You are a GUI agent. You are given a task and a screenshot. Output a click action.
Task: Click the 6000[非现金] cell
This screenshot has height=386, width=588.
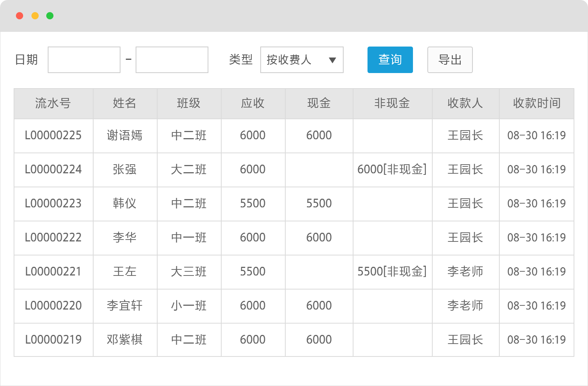coord(392,170)
